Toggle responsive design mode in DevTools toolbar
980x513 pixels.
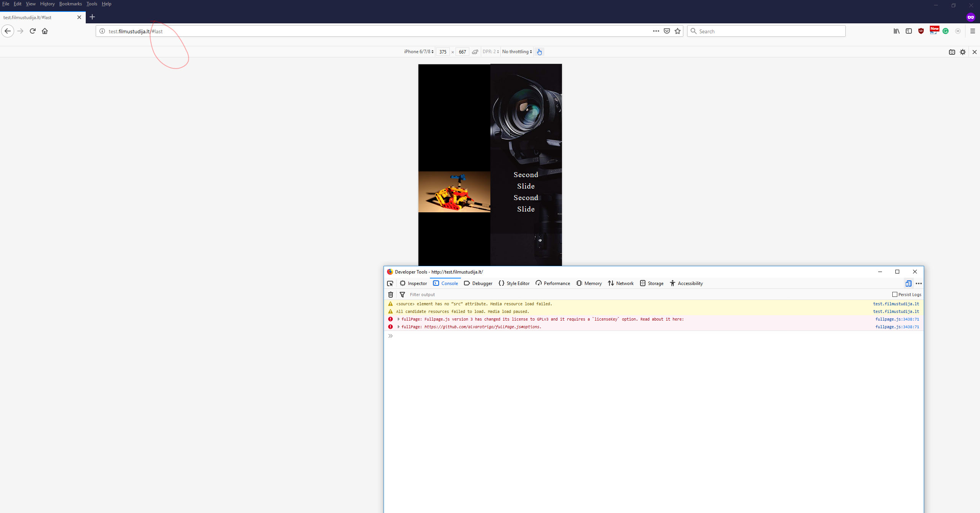908,283
